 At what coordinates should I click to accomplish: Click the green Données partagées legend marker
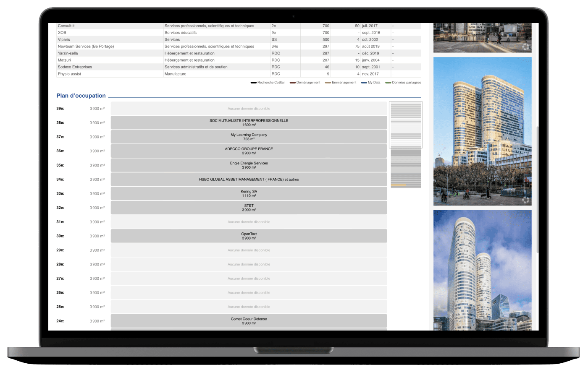(x=388, y=83)
